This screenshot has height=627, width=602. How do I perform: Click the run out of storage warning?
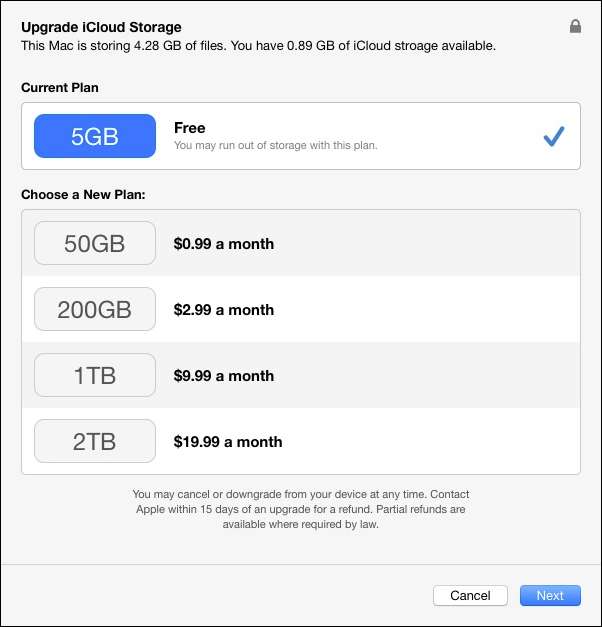[275, 146]
